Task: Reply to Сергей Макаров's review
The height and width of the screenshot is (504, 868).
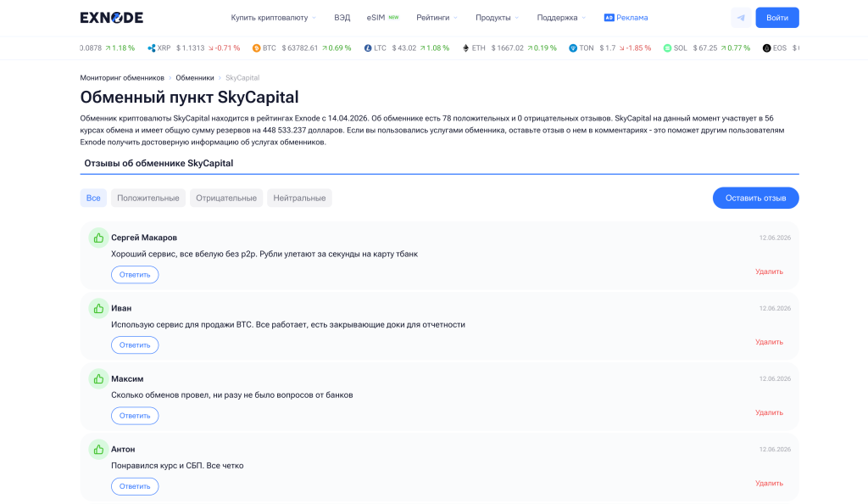Action: click(x=135, y=275)
